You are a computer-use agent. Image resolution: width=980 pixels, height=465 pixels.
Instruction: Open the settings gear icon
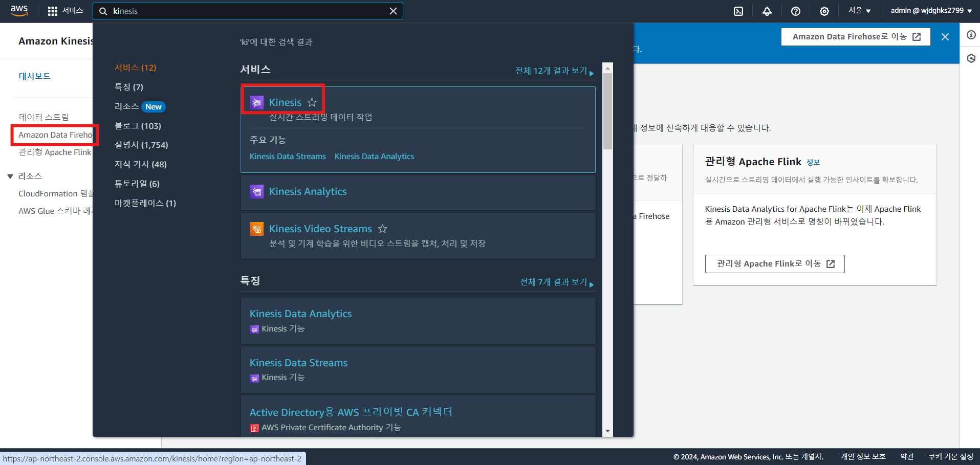(824, 11)
